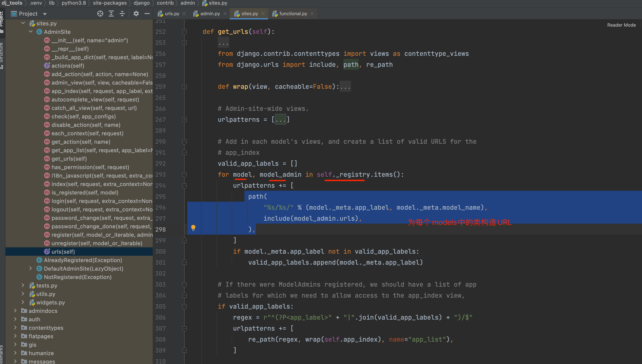The width and height of the screenshot is (642, 364).
Task: Expand the DefaultAdminSite class node
Action: point(31,268)
